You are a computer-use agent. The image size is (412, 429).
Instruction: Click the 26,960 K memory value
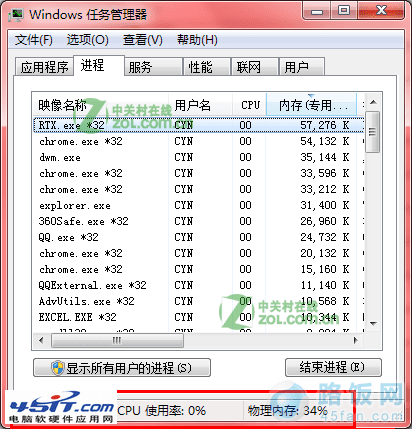(325, 221)
